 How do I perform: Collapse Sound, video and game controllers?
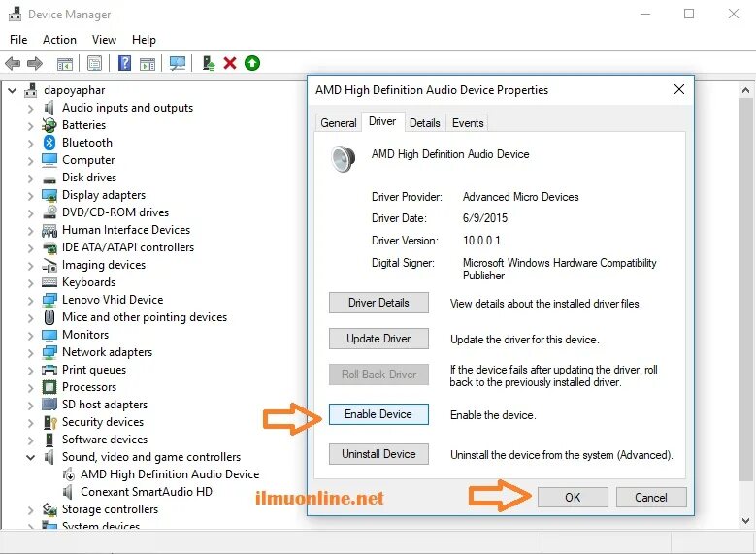(x=30, y=457)
